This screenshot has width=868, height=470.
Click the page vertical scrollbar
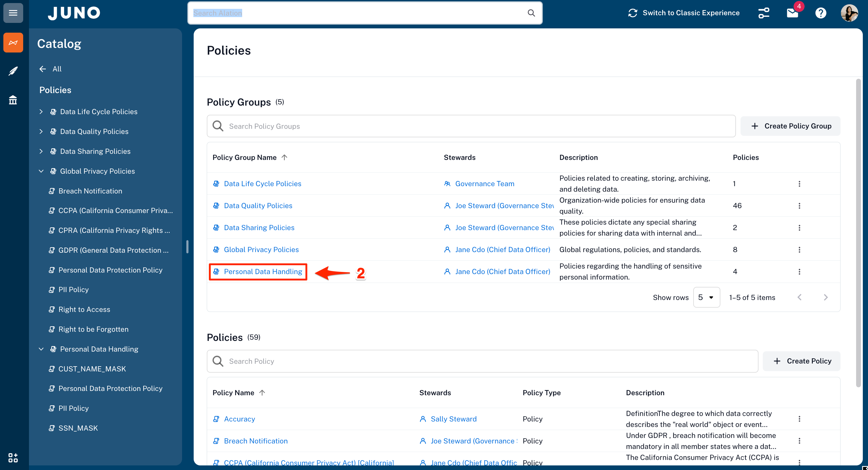pyautogui.click(x=858, y=233)
